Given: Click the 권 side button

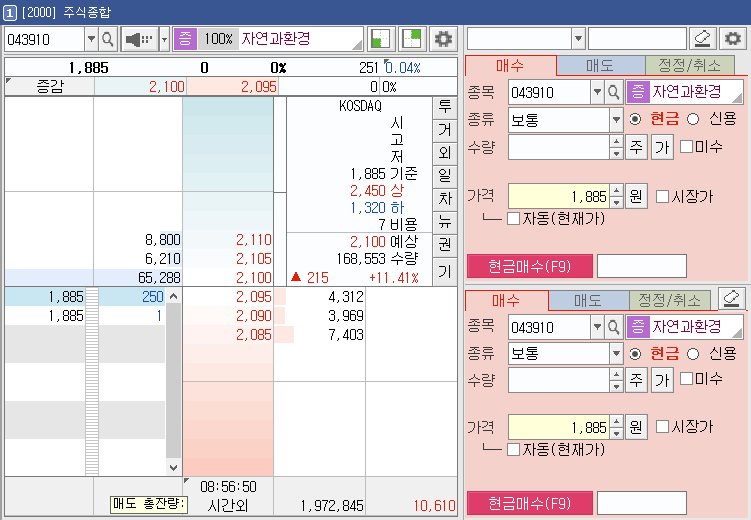Looking at the screenshot, I should pyautogui.click(x=444, y=245).
